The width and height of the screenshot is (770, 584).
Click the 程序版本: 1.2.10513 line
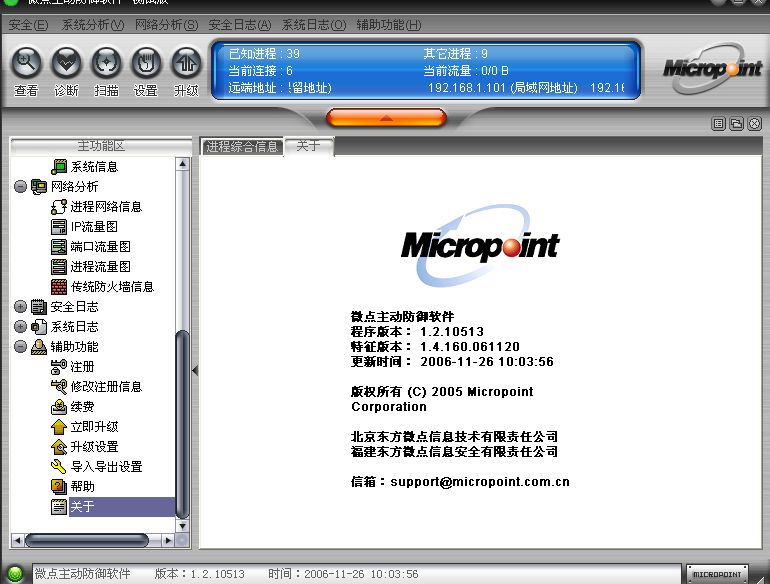(x=417, y=332)
